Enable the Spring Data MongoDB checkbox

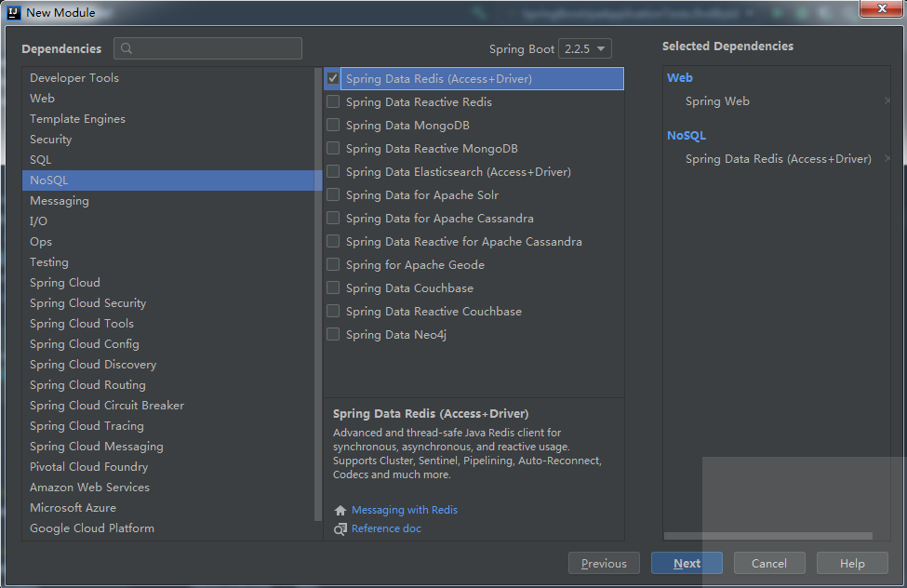(333, 126)
